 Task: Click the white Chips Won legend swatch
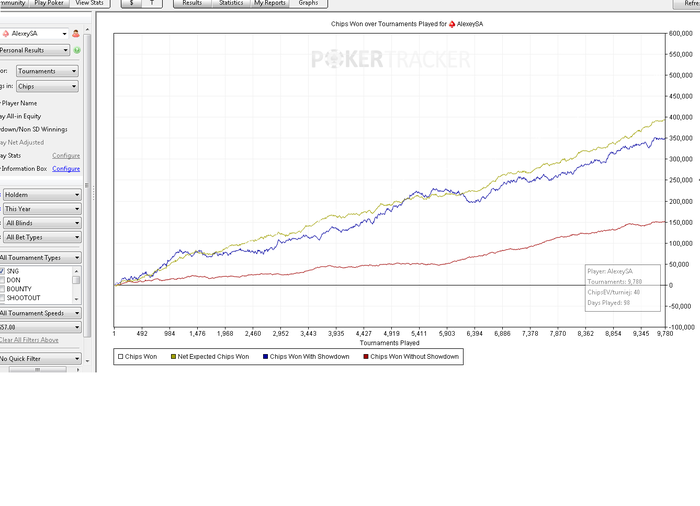(x=121, y=356)
